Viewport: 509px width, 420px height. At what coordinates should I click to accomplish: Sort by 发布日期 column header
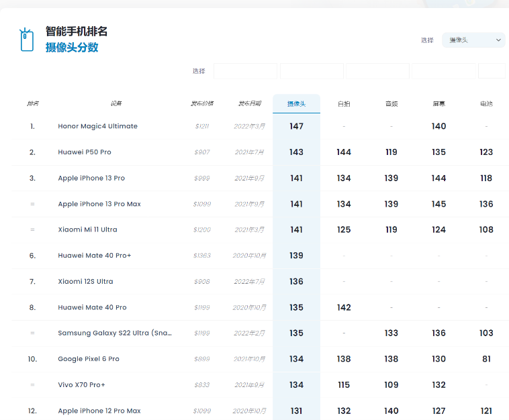tap(249, 103)
